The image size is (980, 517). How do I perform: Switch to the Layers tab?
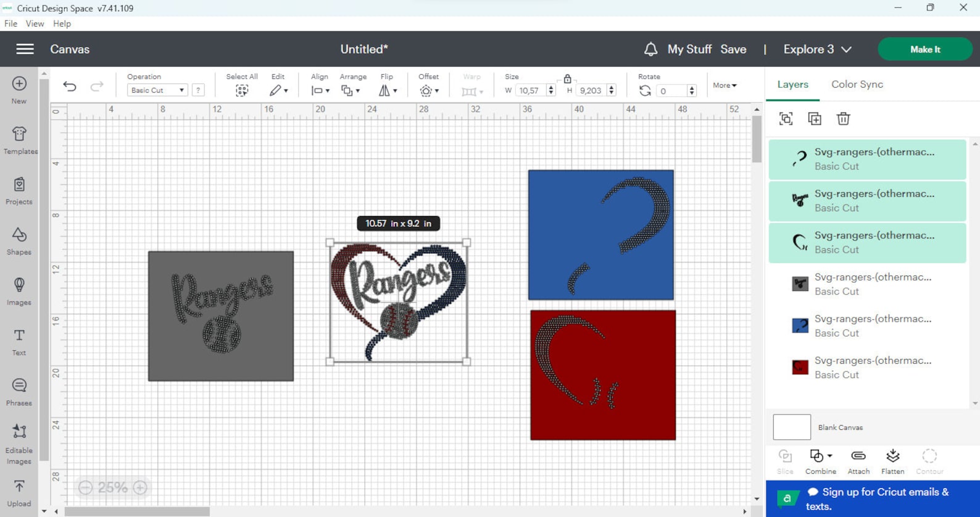792,85
